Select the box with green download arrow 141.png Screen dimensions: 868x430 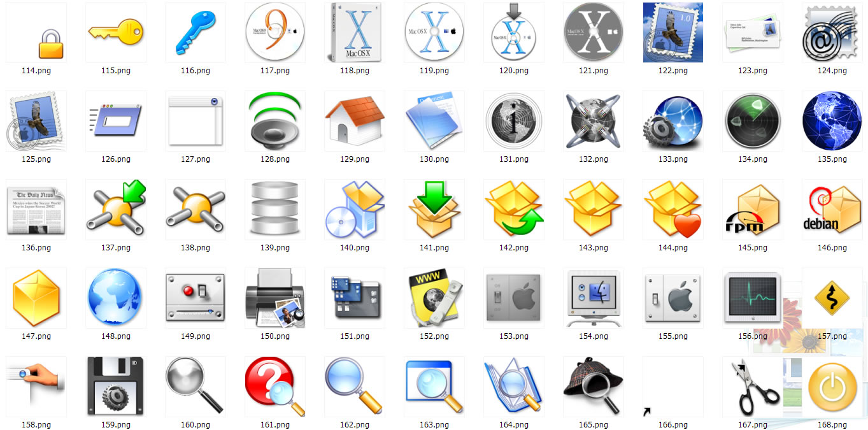pos(434,210)
